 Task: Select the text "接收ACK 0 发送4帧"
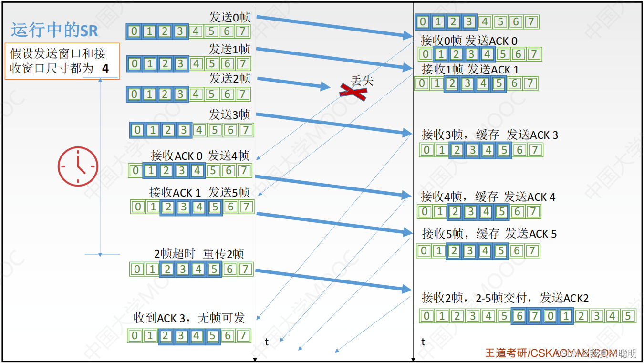click(x=200, y=156)
